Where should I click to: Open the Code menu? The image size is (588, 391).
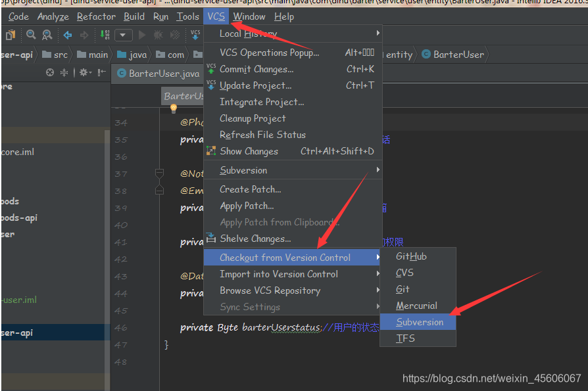[18, 17]
